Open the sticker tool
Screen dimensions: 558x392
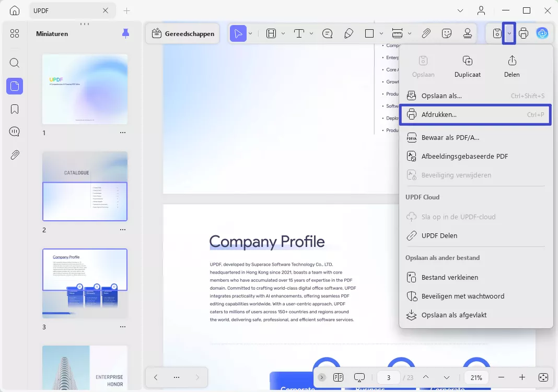point(447,34)
